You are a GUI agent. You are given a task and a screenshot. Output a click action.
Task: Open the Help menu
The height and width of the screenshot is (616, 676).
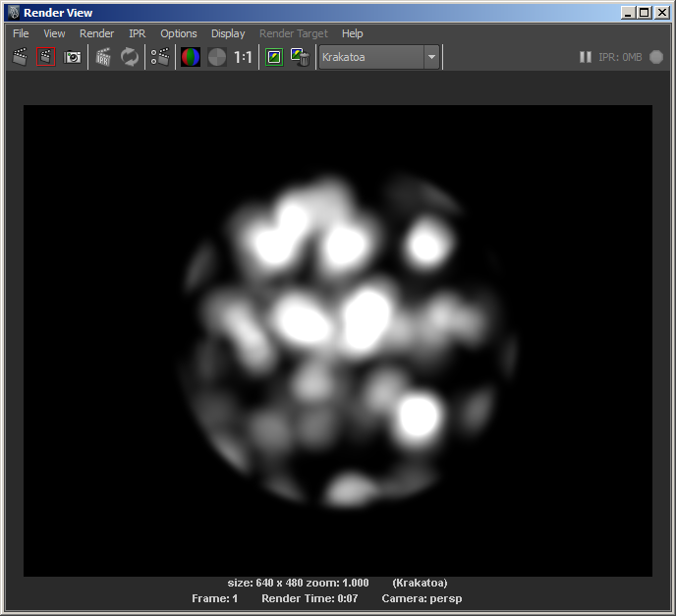[352, 33]
